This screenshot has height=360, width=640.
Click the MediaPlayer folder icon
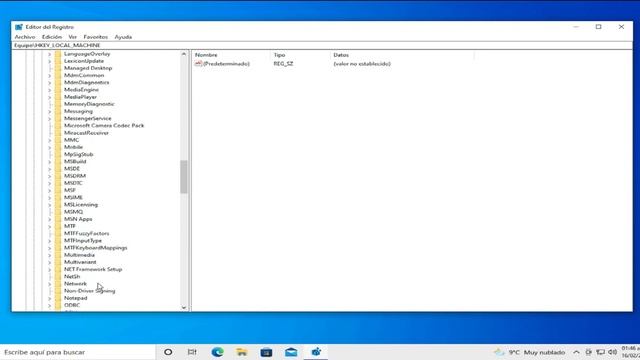pos(58,97)
